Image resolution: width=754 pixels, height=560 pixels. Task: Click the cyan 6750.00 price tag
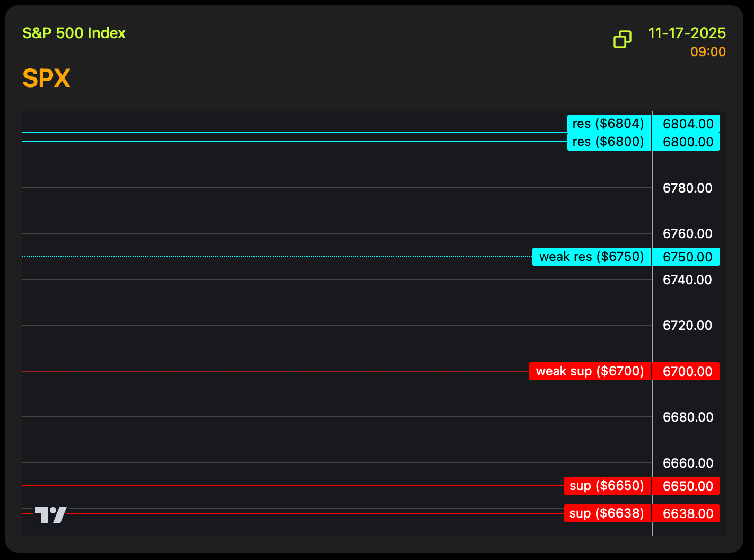687,257
